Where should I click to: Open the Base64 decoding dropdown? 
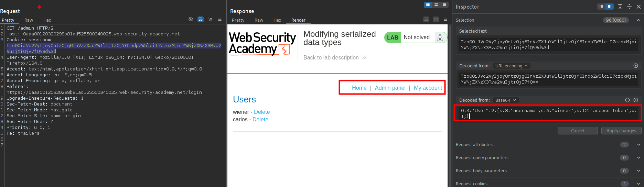pos(505,100)
